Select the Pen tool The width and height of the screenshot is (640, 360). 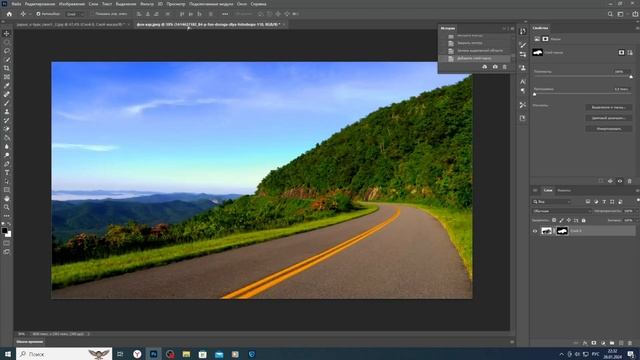[7, 164]
